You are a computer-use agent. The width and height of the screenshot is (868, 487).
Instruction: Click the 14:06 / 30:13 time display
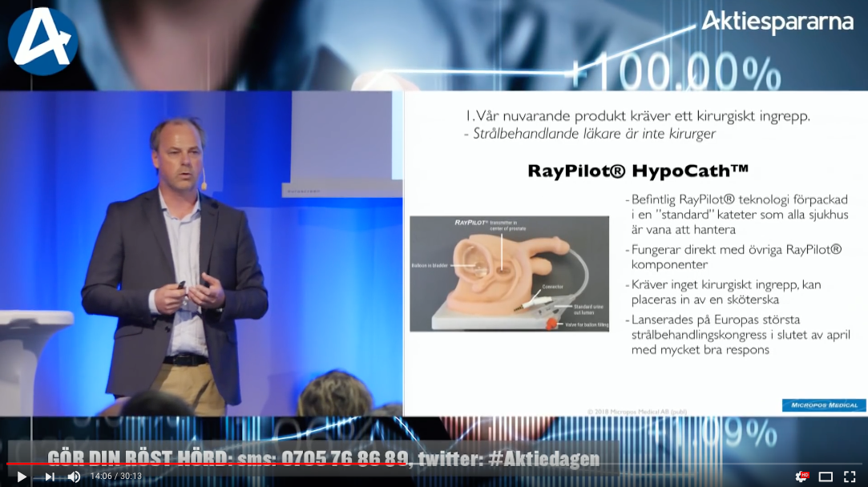coord(116,477)
